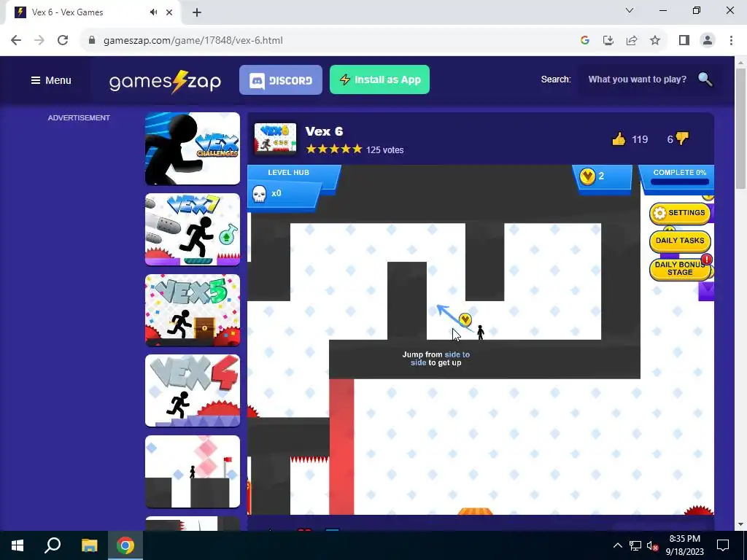Viewport: 747px width, 560px height.
Task: Share this page icon
Action: pyautogui.click(x=632, y=41)
